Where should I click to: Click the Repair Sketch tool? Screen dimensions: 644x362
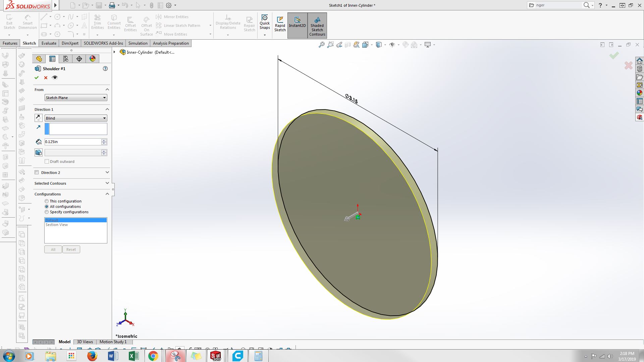click(249, 24)
